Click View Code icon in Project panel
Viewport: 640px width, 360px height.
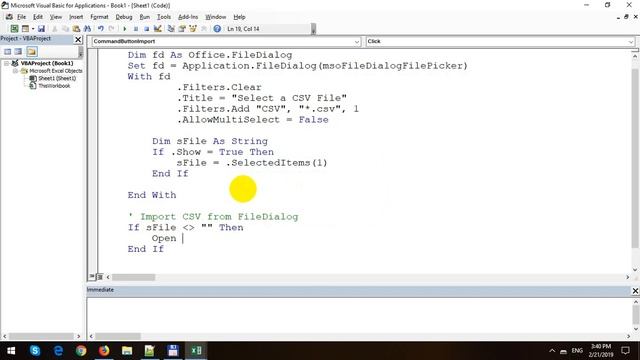point(7,51)
